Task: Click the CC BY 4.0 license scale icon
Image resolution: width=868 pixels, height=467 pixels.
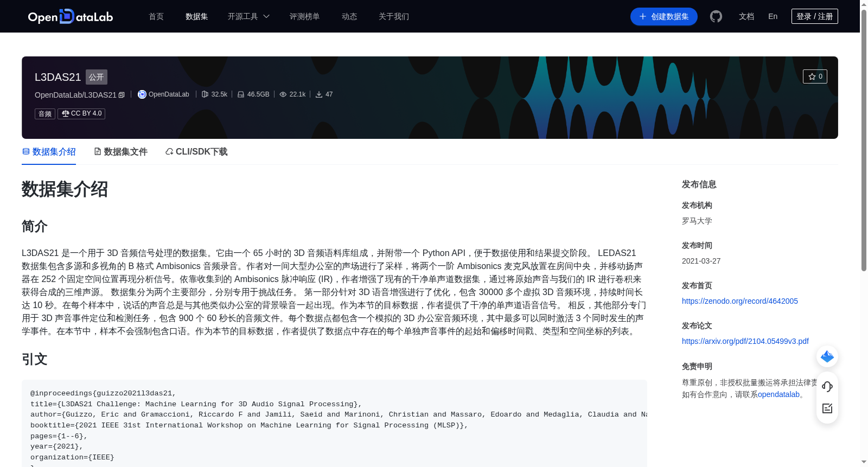Action: coord(65,113)
